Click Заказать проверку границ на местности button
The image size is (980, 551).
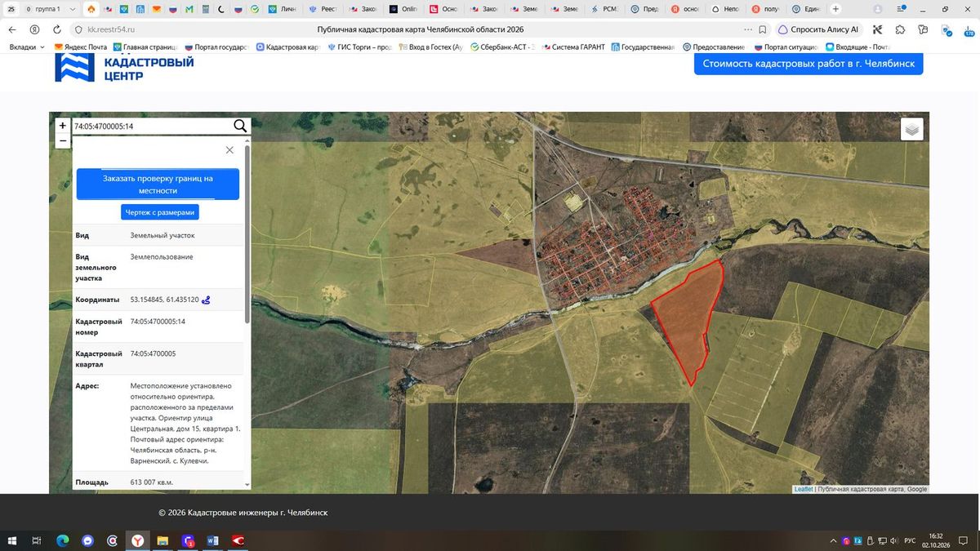(158, 184)
